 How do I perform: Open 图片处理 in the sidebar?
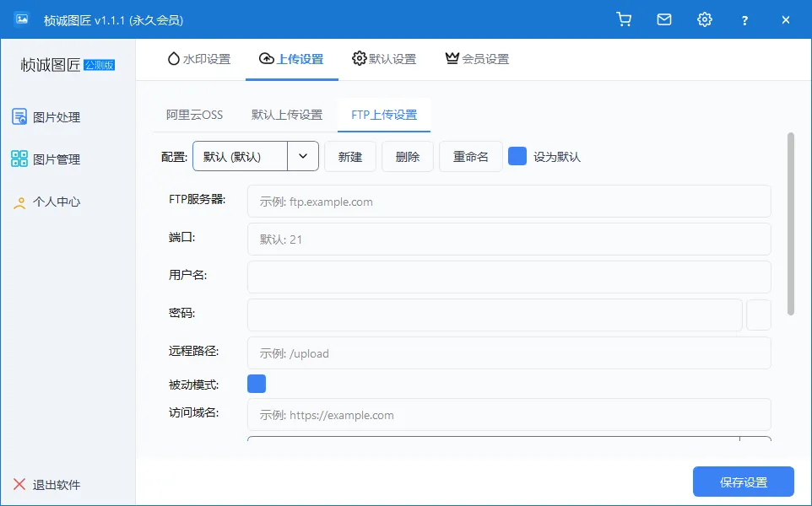55,117
